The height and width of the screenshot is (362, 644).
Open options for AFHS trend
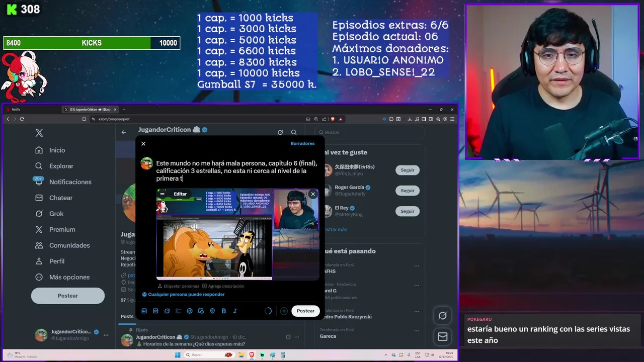coord(417,266)
